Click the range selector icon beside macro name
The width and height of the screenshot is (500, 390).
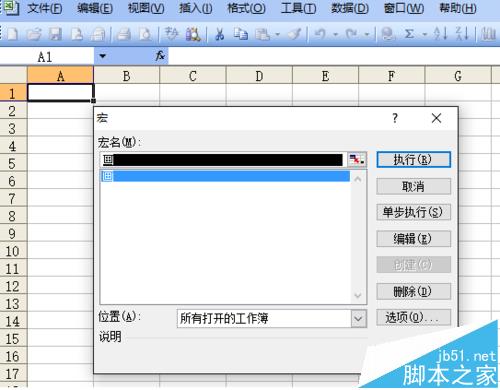tap(357, 160)
